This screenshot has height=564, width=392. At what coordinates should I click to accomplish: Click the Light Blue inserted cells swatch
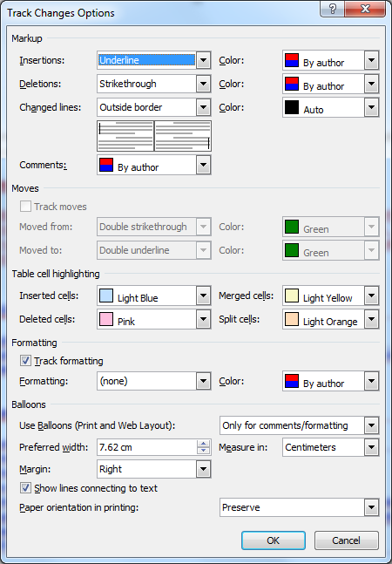tap(106, 296)
